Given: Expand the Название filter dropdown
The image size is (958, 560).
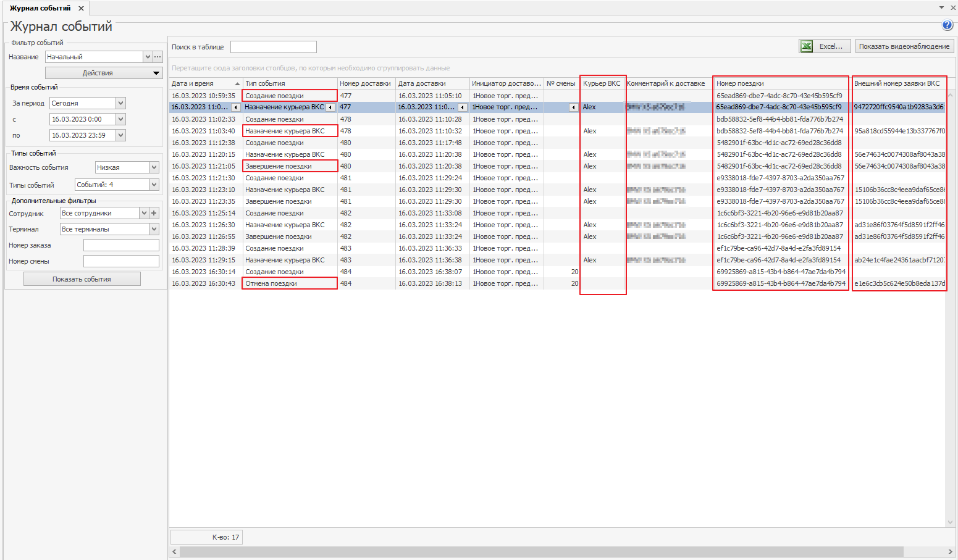Looking at the screenshot, I should click(148, 57).
